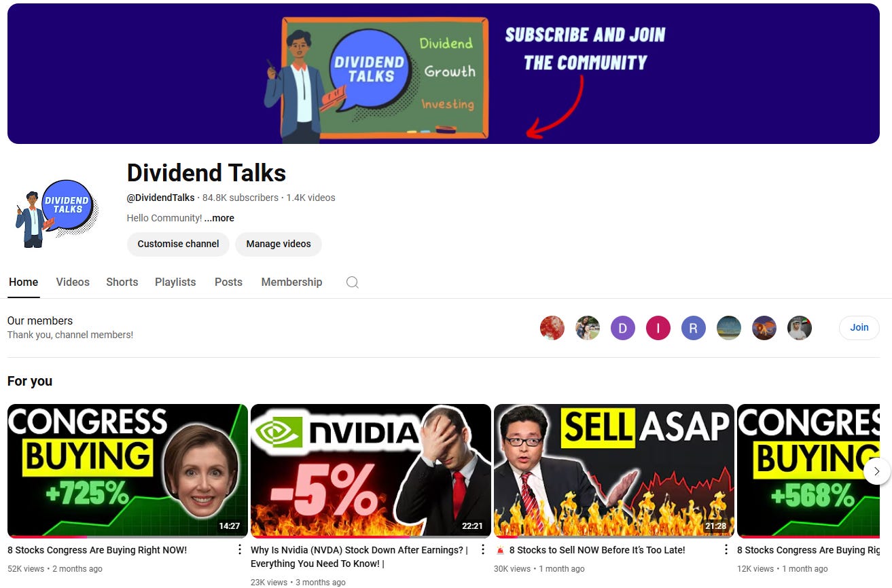Open title '8 Stocks Congress Are Buying Right NOW!'
The height and width of the screenshot is (588, 892).
[97, 550]
